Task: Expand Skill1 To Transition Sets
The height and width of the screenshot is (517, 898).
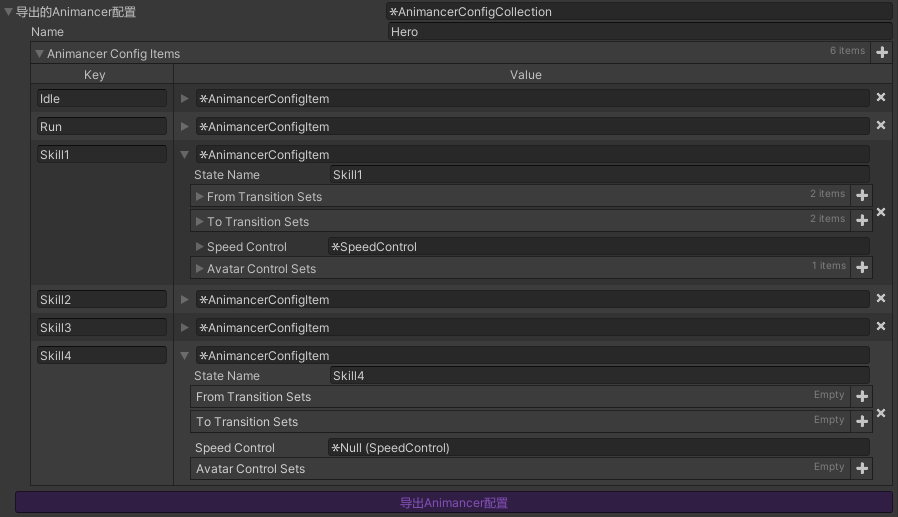Action: (x=199, y=222)
